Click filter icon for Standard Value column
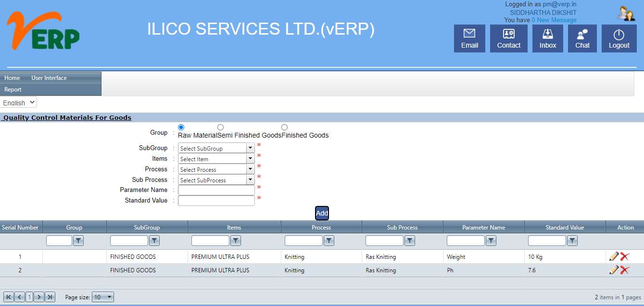The height and width of the screenshot is (306, 644). coord(572,241)
